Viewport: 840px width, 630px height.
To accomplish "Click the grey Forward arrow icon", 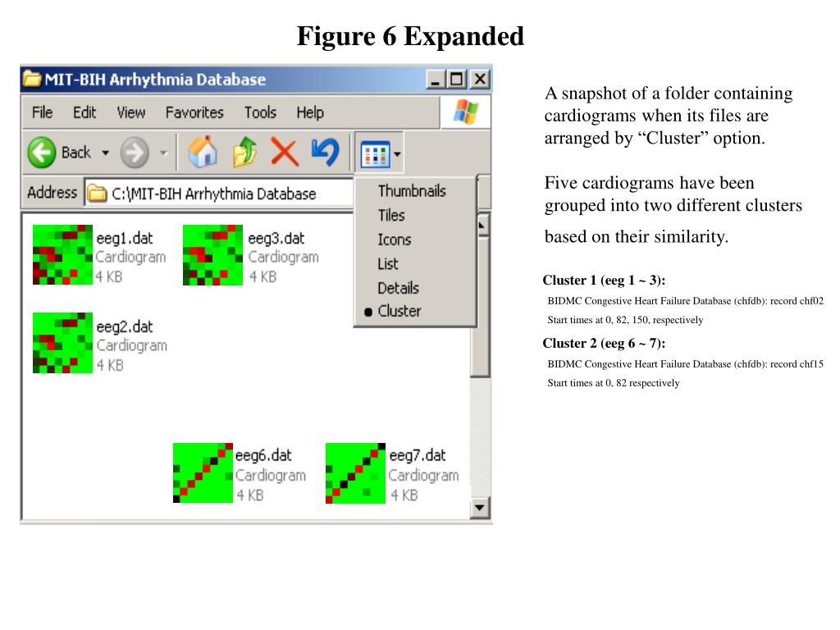I will click(134, 153).
